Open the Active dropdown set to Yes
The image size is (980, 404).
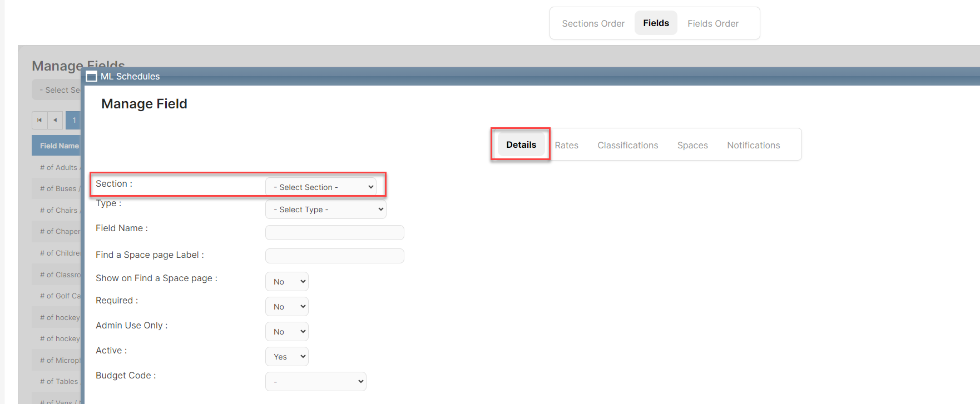(x=287, y=357)
